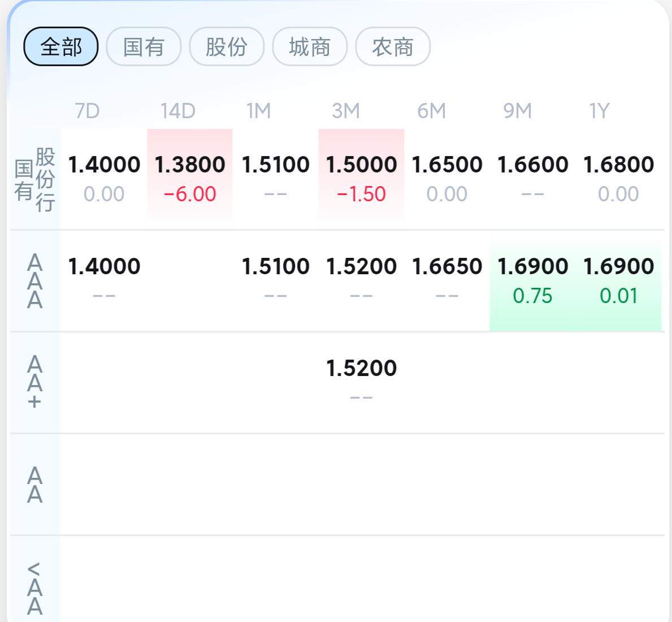The image size is (672, 622).
Task: Open the 14D cell showing 1.3800
Action: 190,178
